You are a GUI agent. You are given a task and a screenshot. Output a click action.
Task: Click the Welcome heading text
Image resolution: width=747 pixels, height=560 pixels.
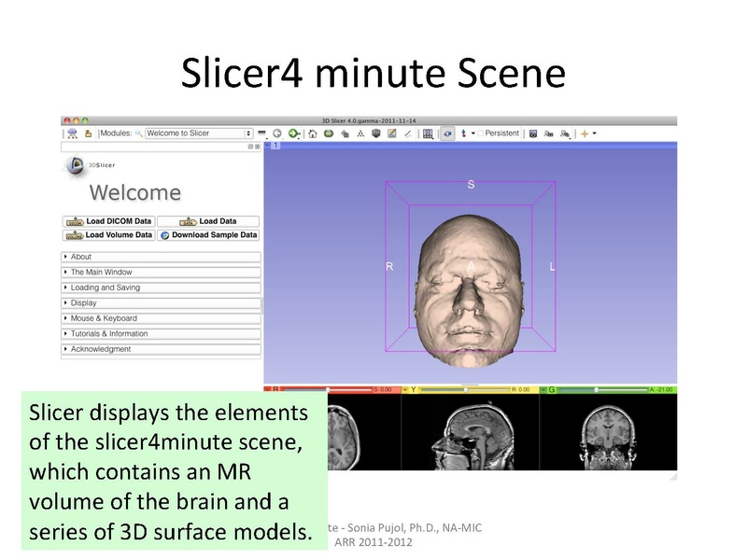(135, 193)
